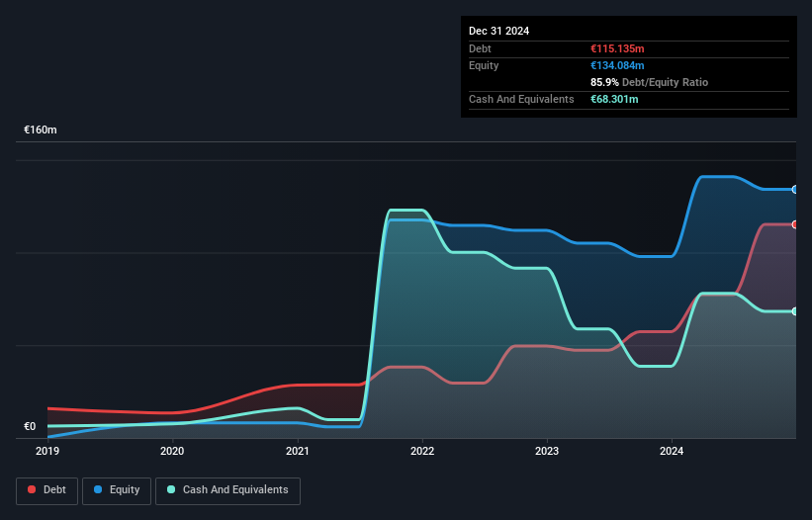Click the €134.084m equity value
This screenshot has height=520, width=812.
[x=617, y=65]
